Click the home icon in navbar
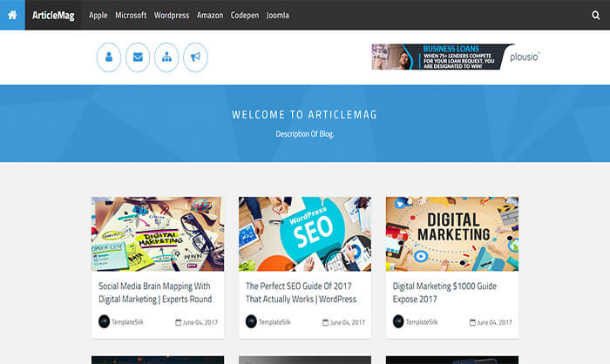This screenshot has height=364, width=610. (12, 15)
